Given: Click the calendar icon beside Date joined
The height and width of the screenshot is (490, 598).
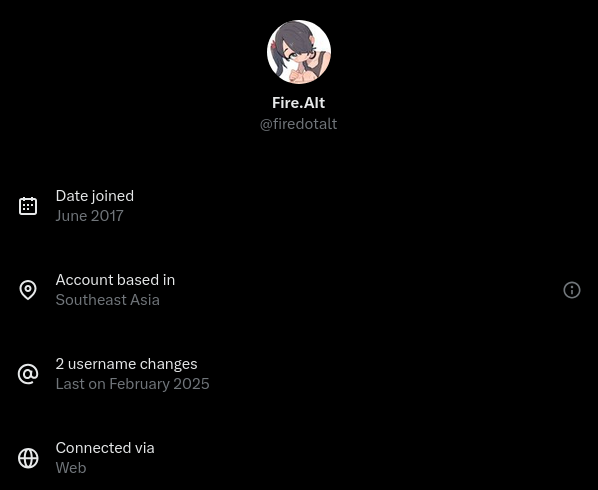Looking at the screenshot, I should click(x=28, y=206).
